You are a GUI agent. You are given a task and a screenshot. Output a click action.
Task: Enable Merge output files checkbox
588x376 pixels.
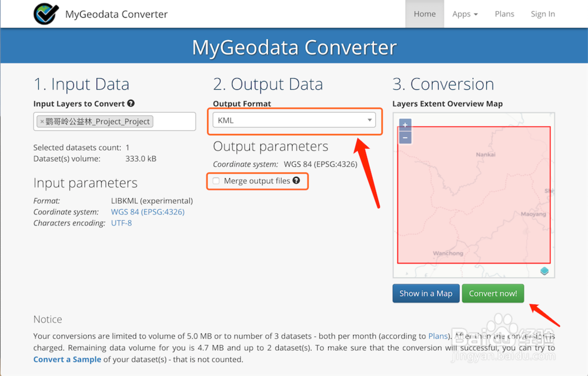tap(216, 181)
